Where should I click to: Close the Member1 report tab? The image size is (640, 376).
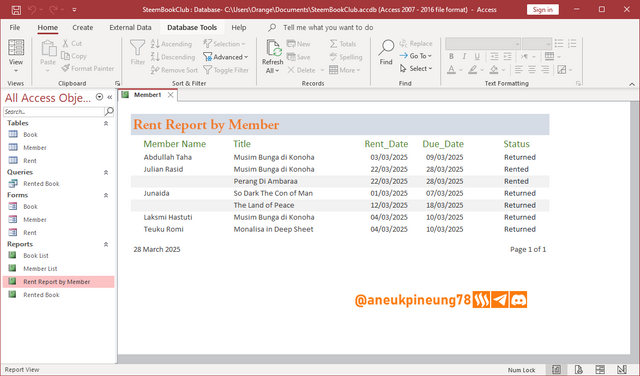pos(171,95)
